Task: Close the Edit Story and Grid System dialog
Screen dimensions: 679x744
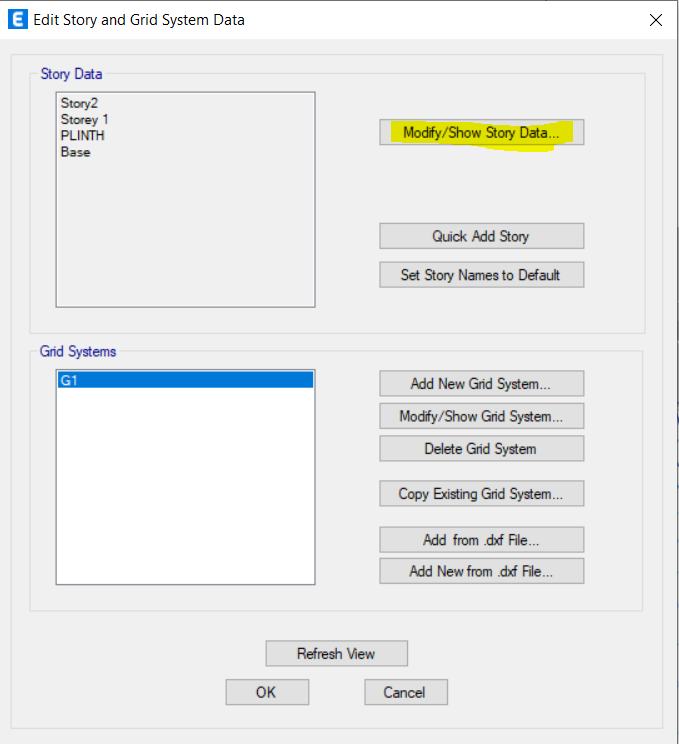Action: coord(656,20)
